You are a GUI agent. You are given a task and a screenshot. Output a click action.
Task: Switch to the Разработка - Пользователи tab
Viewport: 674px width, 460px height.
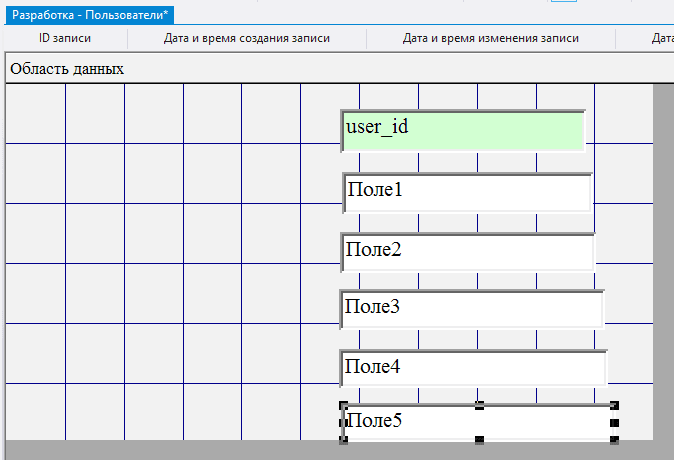[90, 14]
